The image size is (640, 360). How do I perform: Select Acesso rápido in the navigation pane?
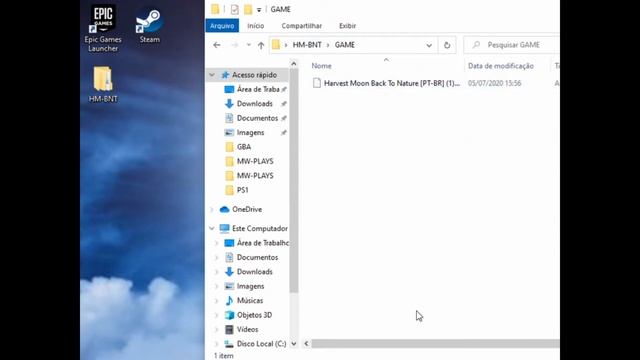254,75
